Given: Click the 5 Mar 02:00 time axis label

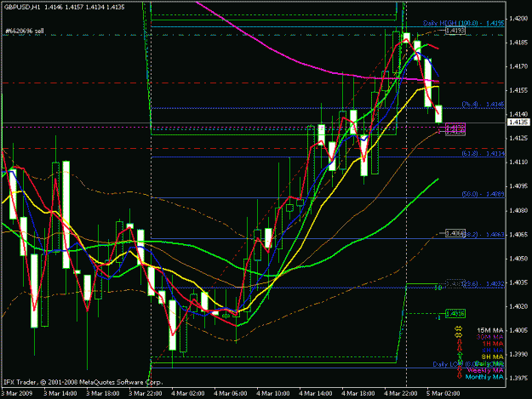Looking at the screenshot, I should (443, 393).
